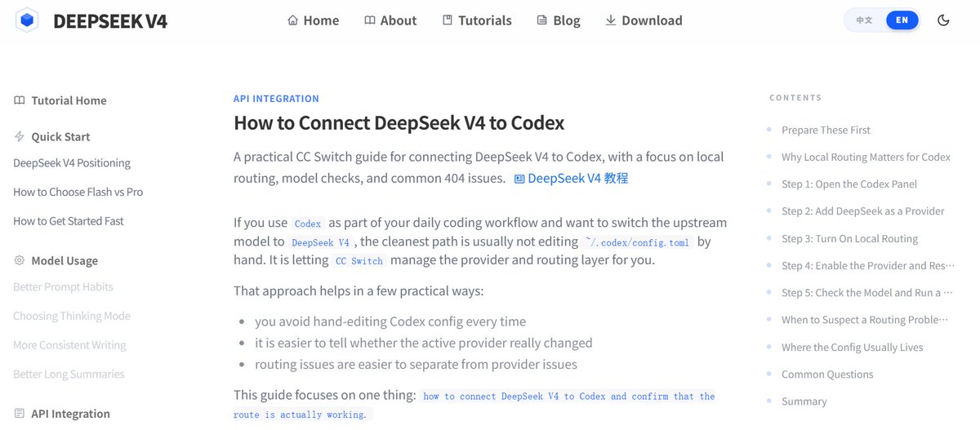
Task: Jump to Common Questions section
Action: (x=827, y=374)
